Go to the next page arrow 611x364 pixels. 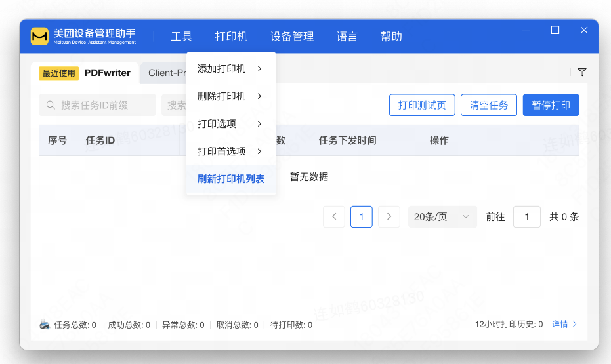coord(389,217)
